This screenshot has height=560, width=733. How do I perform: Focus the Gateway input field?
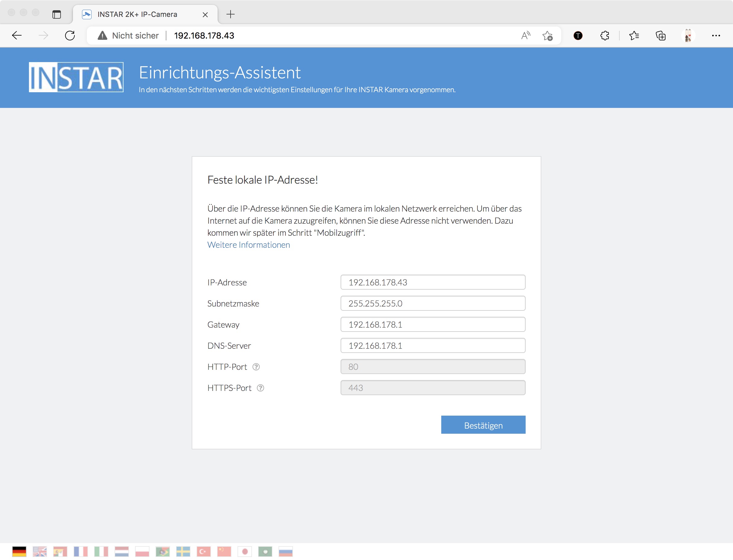[x=433, y=324]
